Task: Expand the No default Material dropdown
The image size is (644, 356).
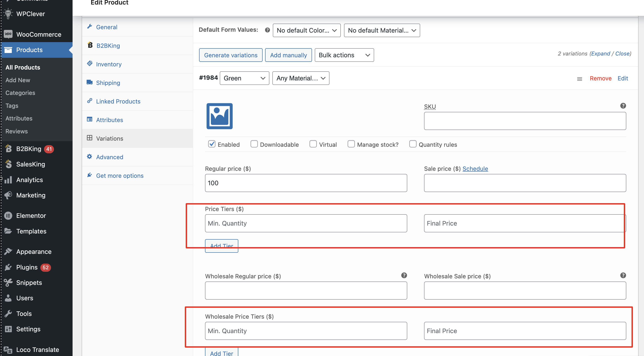Action: [382, 30]
